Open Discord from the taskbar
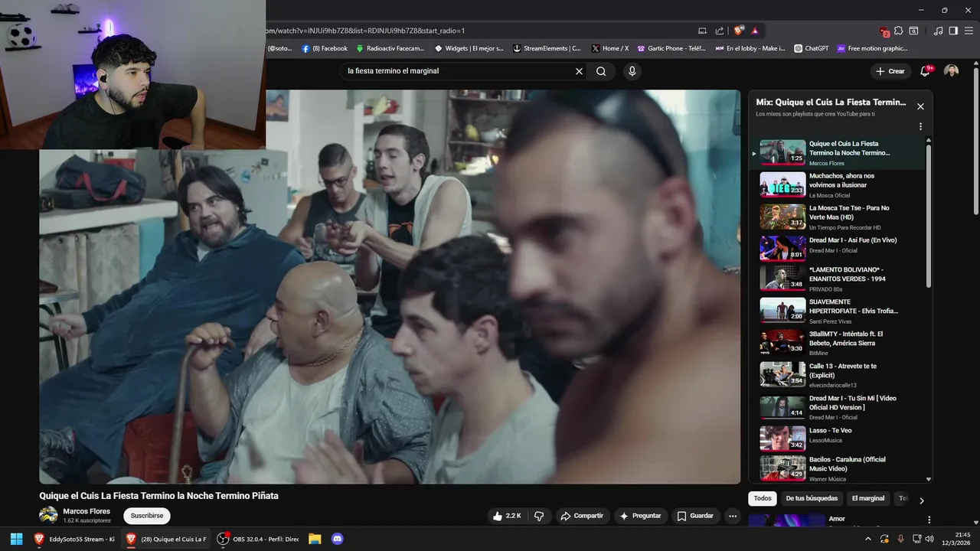980x551 pixels. pos(337,539)
